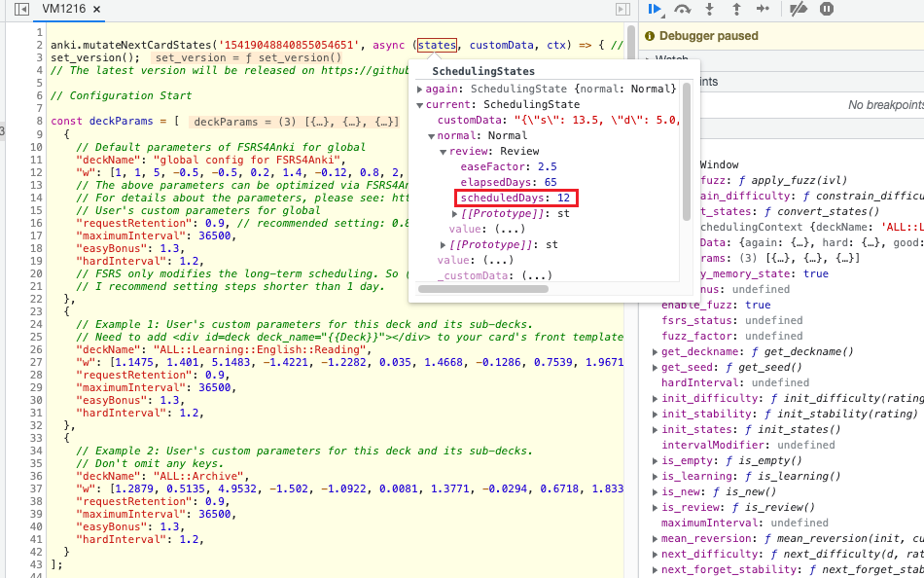
Task: Click the Step over next function call icon
Action: (682, 10)
